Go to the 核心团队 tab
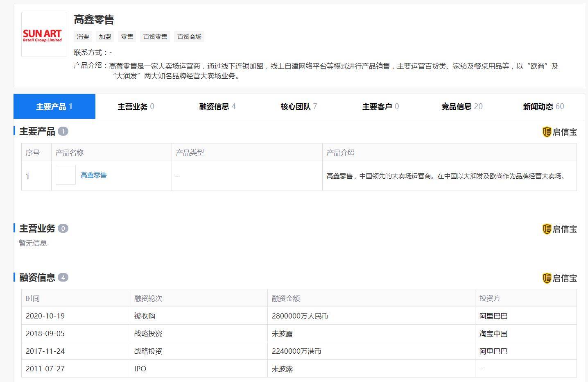This screenshot has width=588, height=382. (299, 107)
